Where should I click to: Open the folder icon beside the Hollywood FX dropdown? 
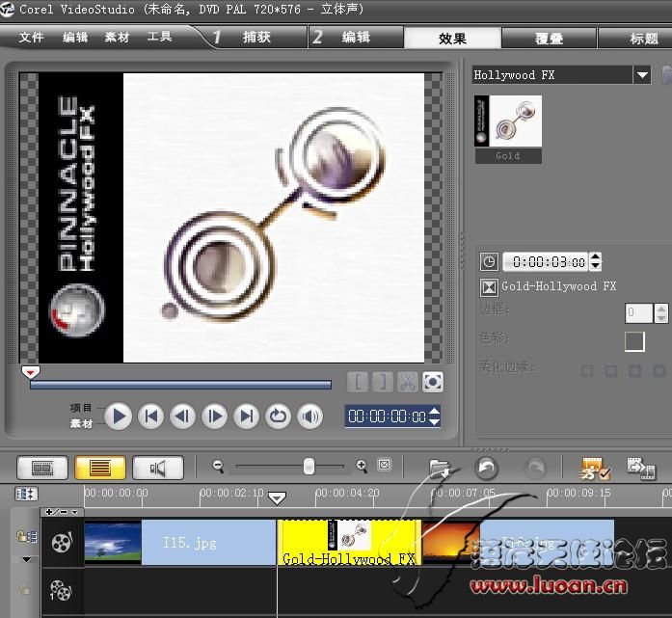tap(667, 75)
